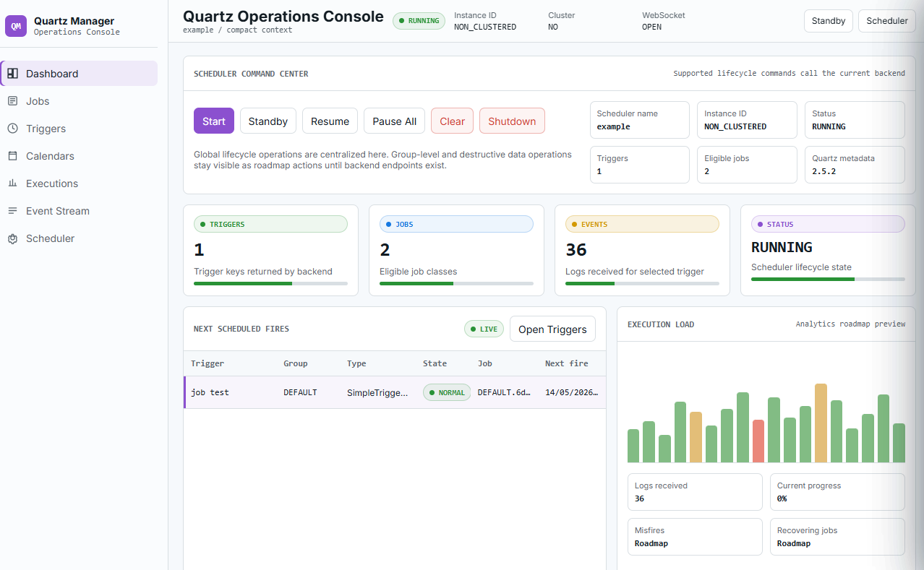The image size is (924, 570).
Task: Click the Logs received 36 tile
Action: 695,492
